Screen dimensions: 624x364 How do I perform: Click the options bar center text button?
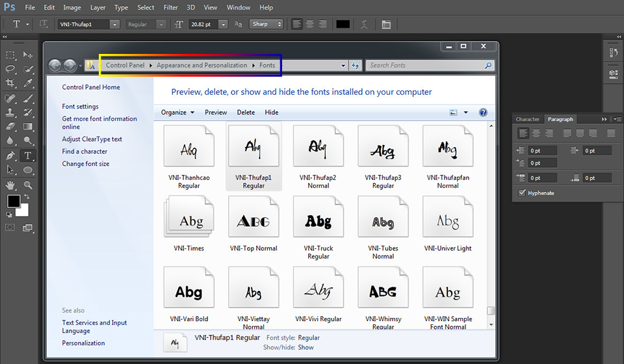[x=309, y=24]
